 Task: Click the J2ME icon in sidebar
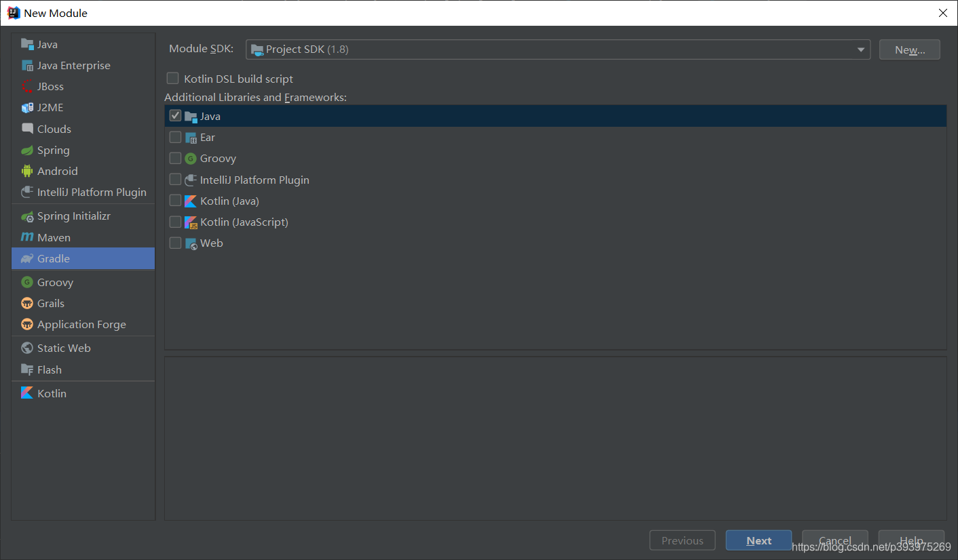click(x=27, y=108)
